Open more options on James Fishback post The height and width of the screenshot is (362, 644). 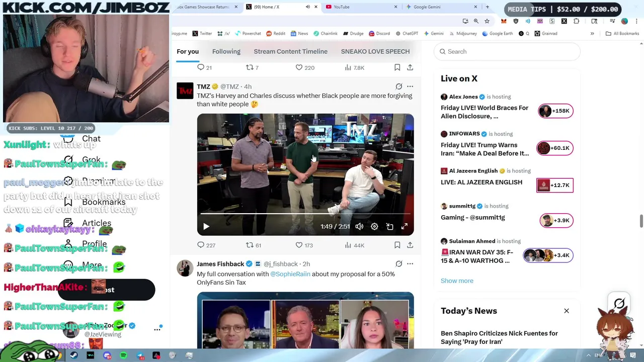pyautogui.click(x=410, y=263)
